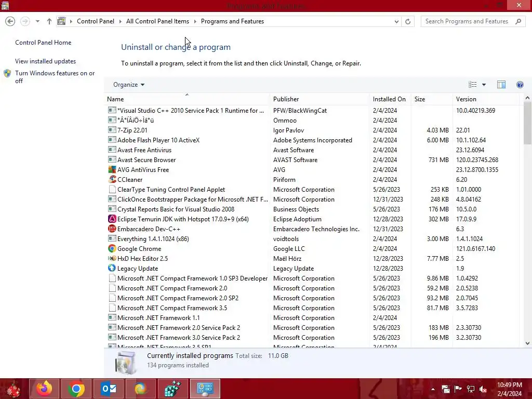The width and height of the screenshot is (532, 399).
Task: Open Turn Windows features on or off
Action: 55,77
